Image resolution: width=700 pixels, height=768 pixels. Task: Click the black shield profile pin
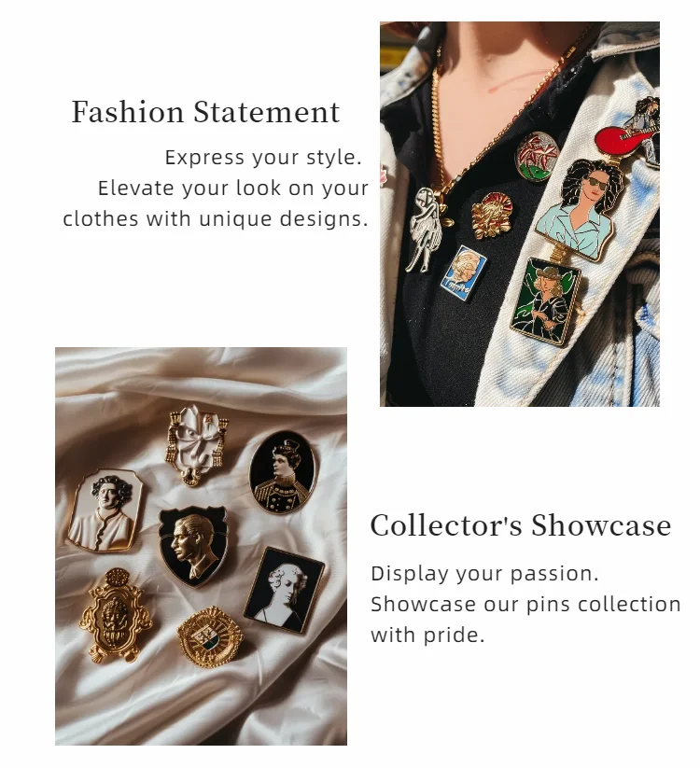[193, 546]
